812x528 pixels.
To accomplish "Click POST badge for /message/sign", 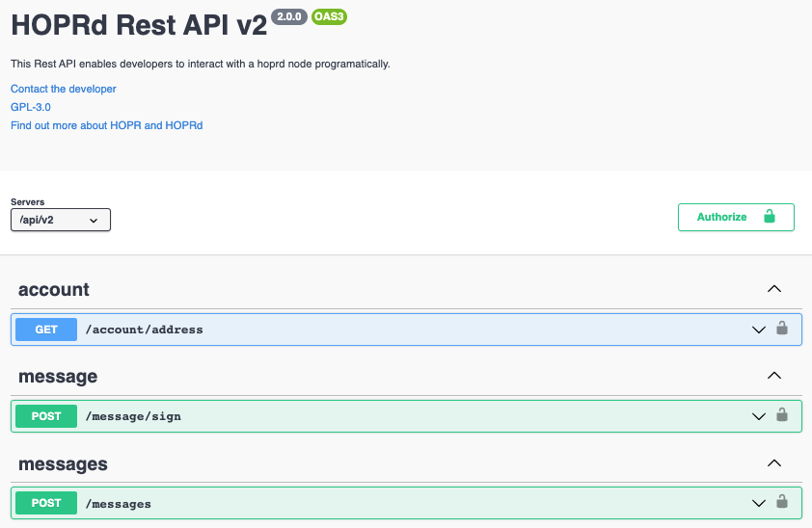I will [46, 416].
